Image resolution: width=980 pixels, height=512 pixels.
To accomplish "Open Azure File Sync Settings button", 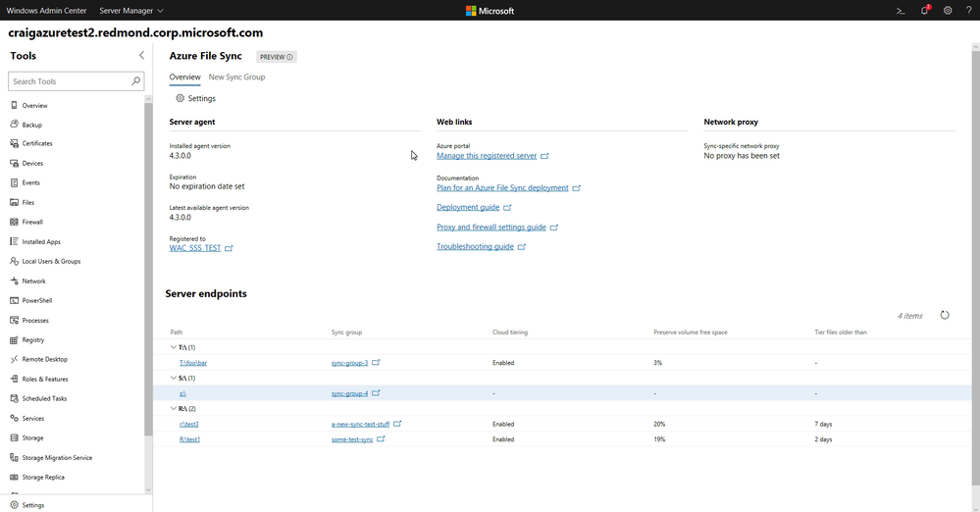I will (x=195, y=99).
